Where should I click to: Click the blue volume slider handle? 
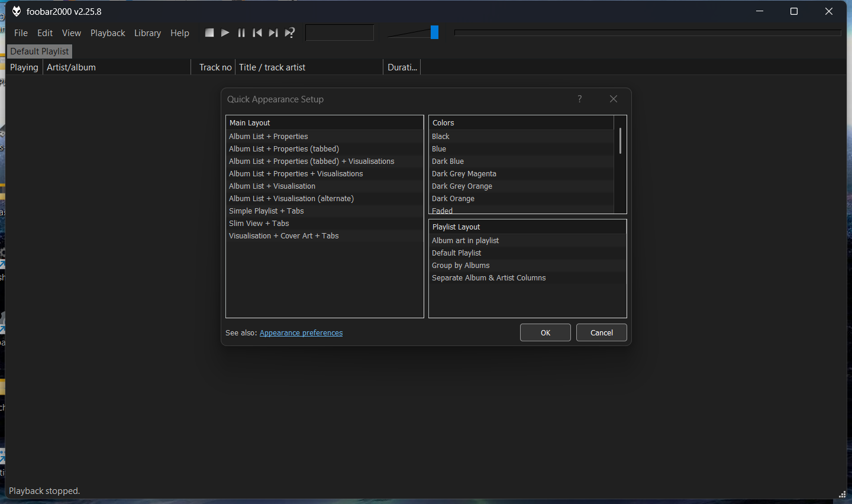(x=434, y=33)
